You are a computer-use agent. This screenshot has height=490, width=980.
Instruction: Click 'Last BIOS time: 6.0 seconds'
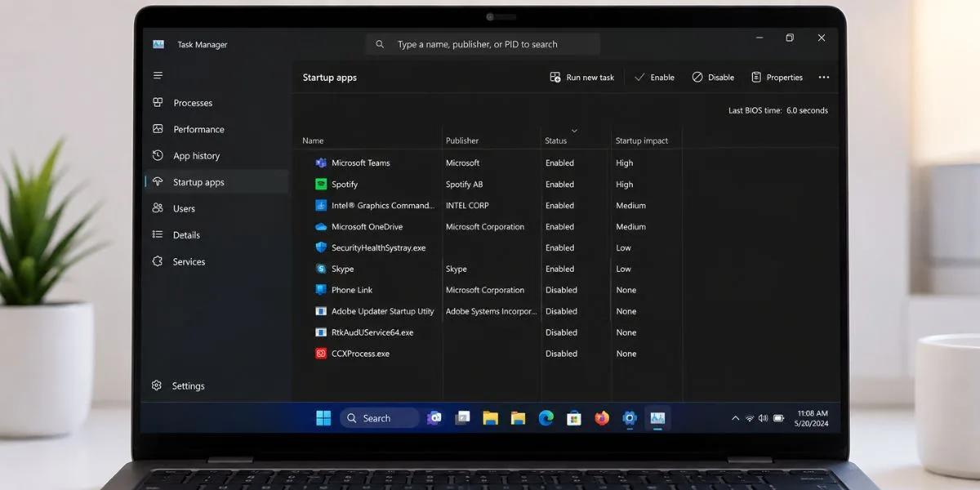click(778, 110)
